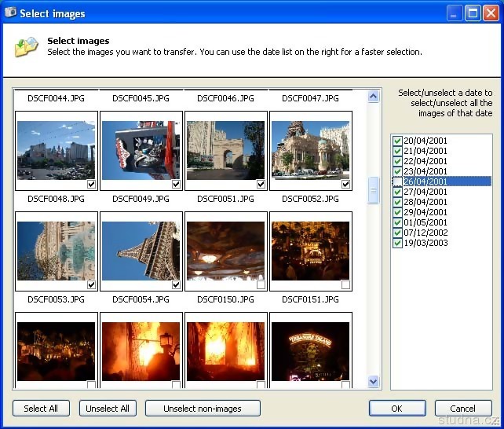Uncheck the 20/04/2001 date checkbox
The height and width of the screenshot is (429, 504).
pos(397,141)
